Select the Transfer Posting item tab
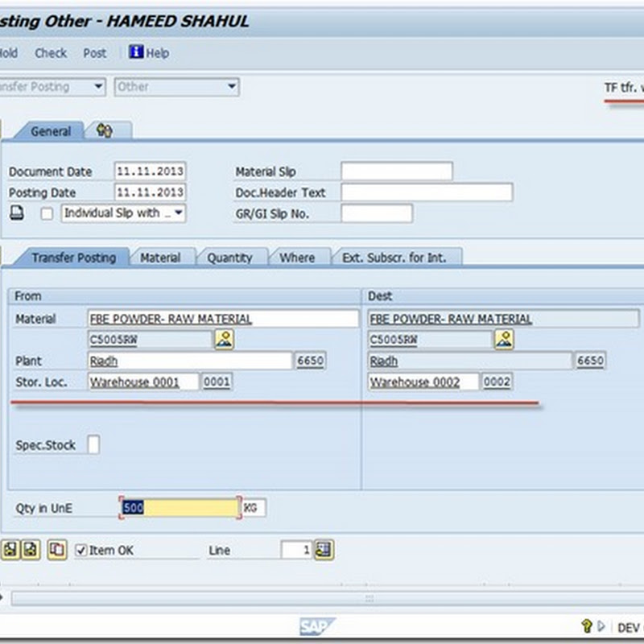 (74, 258)
